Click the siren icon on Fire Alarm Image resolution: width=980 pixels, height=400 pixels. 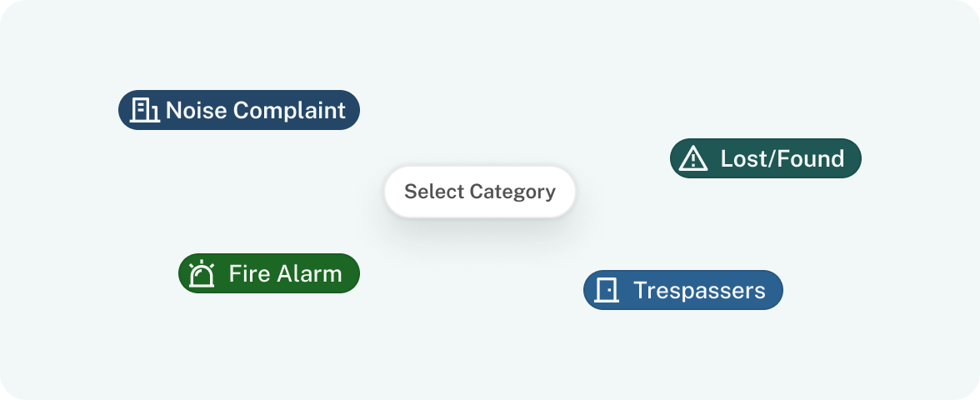[x=202, y=273]
